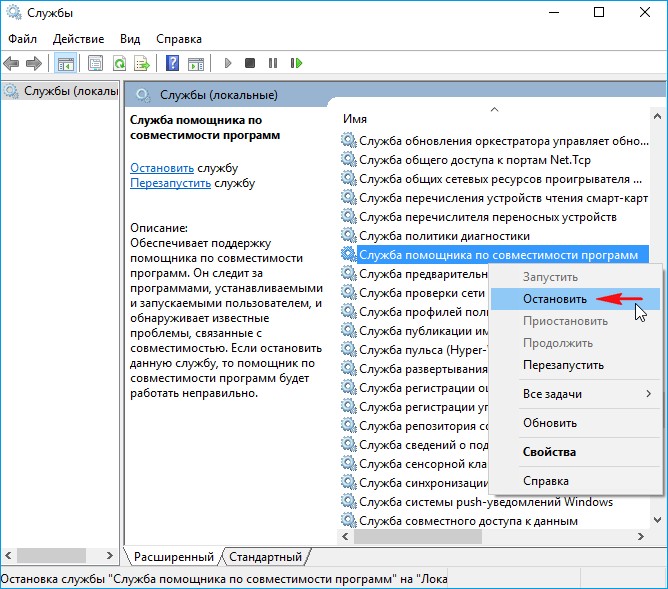Click the Back arrow in toolbar
Image resolution: width=668 pixels, height=589 pixels.
coord(13,63)
